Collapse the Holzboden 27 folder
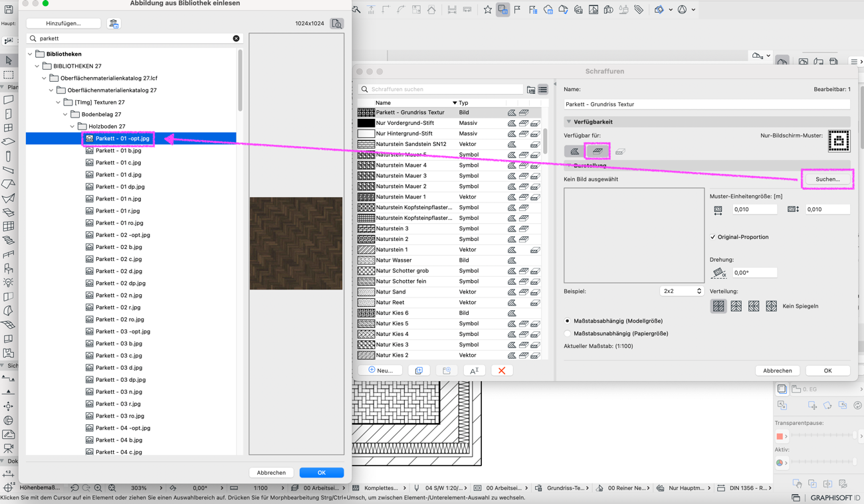The width and height of the screenshot is (864, 504). pyautogui.click(x=72, y=126)
